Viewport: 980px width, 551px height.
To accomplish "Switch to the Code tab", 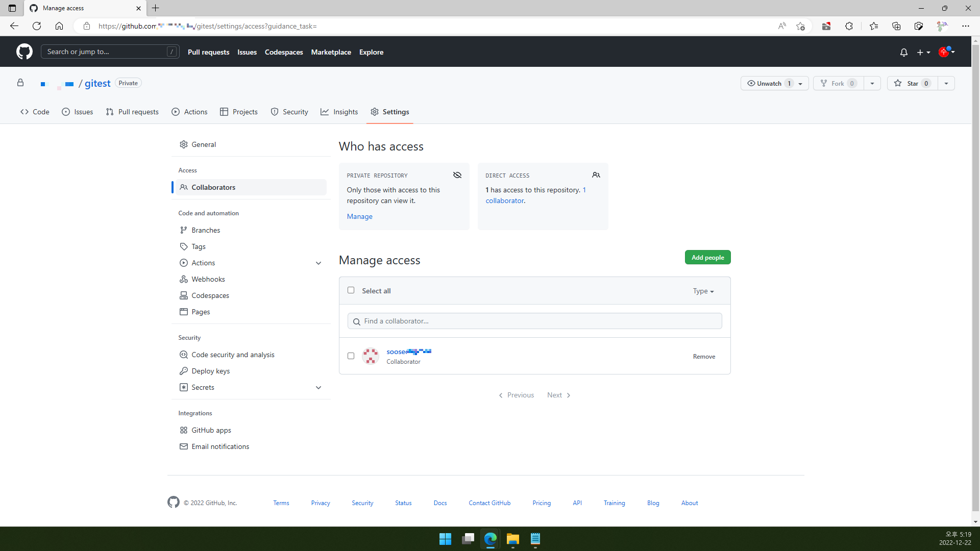I will click(x=35, y=112).
